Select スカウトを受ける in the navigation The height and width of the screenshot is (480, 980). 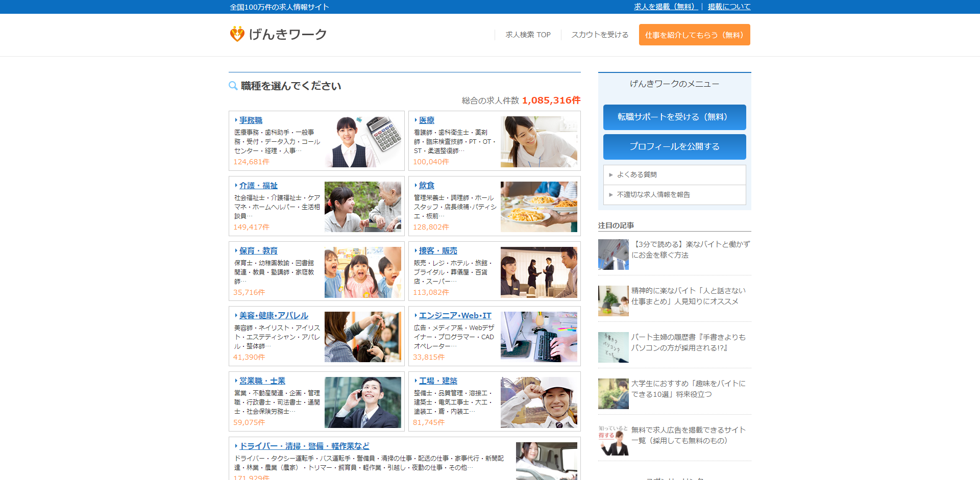[600, 35]
